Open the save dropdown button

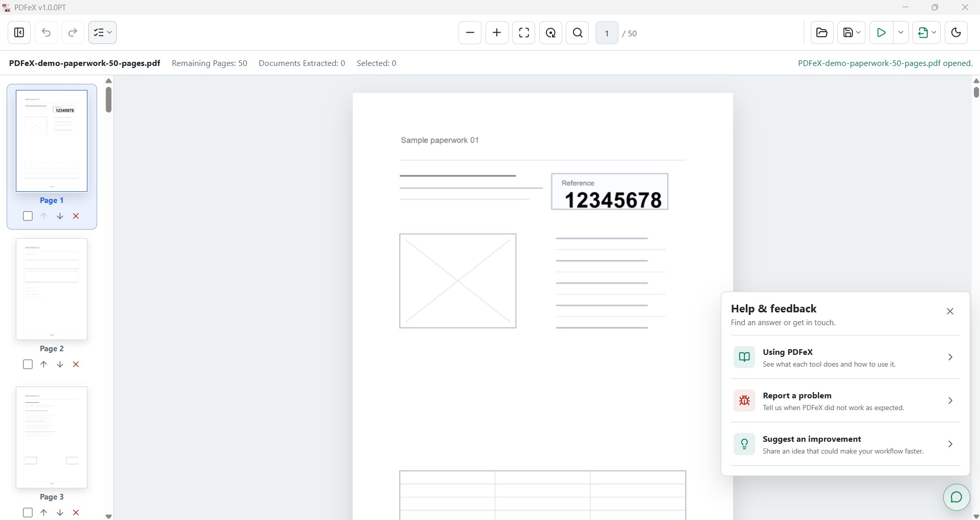pos(851,33)
